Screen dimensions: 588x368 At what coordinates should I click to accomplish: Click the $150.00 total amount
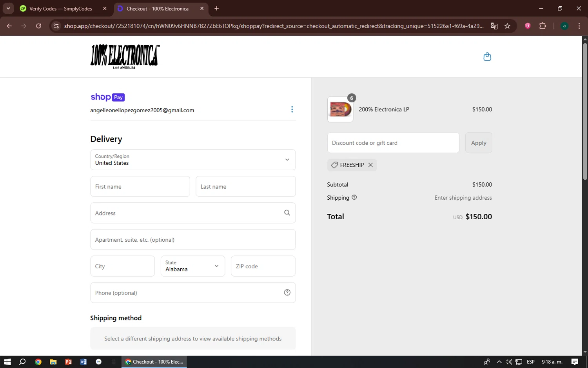point(479,217)
